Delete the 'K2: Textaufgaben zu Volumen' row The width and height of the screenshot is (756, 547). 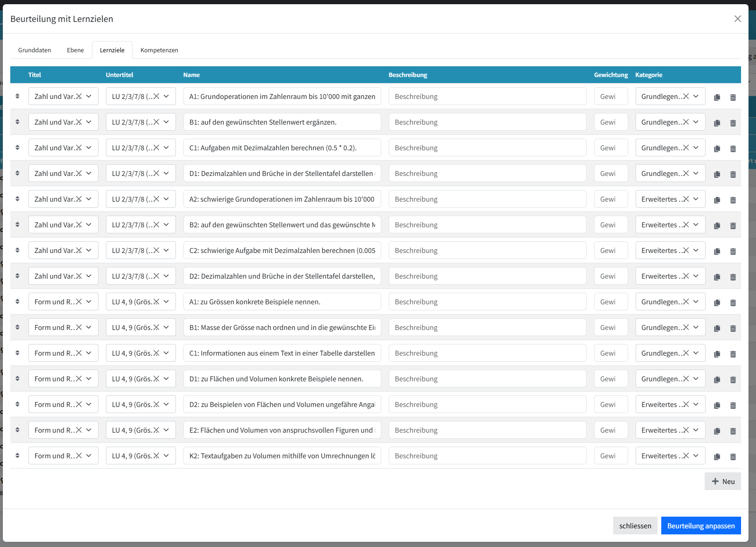(733, 456)
